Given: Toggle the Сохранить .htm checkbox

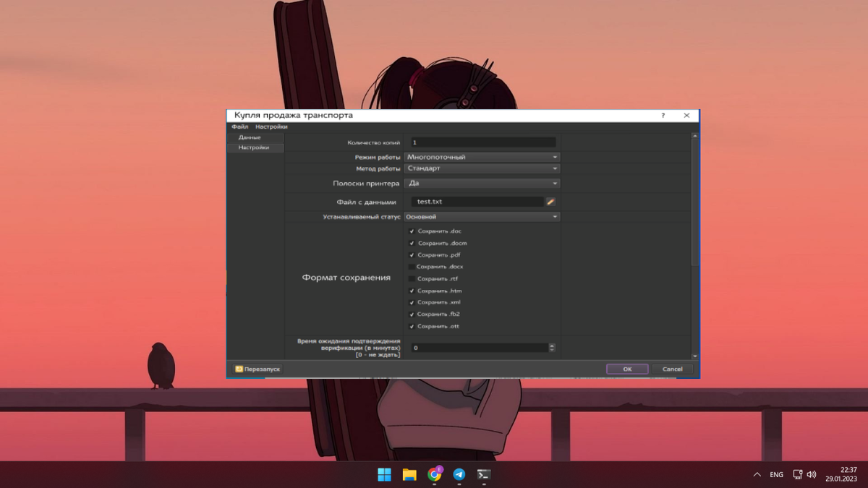Looking at the screenshot, I should 412,291.
